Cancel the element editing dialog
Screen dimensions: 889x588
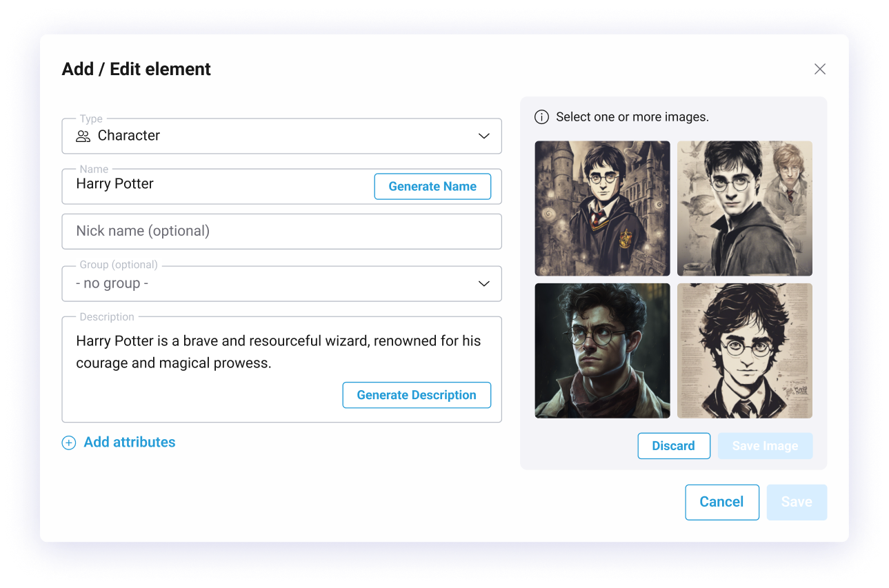(722, 502)
